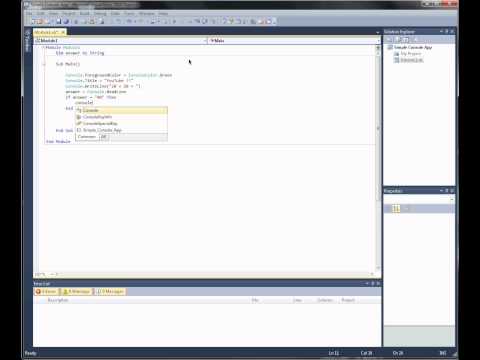Image resolution: width=480 pixels, height=360 pixels.
Task: Open editor tab list dropdown arrow
Action: [x=378, y=32]
